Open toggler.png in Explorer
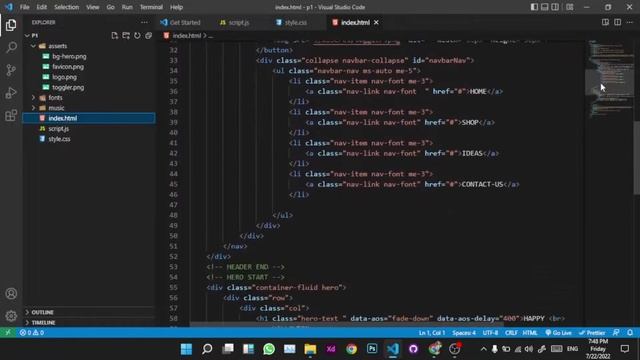Image resolution: width=640 pixels, height=360 pixels. (68, 87)
